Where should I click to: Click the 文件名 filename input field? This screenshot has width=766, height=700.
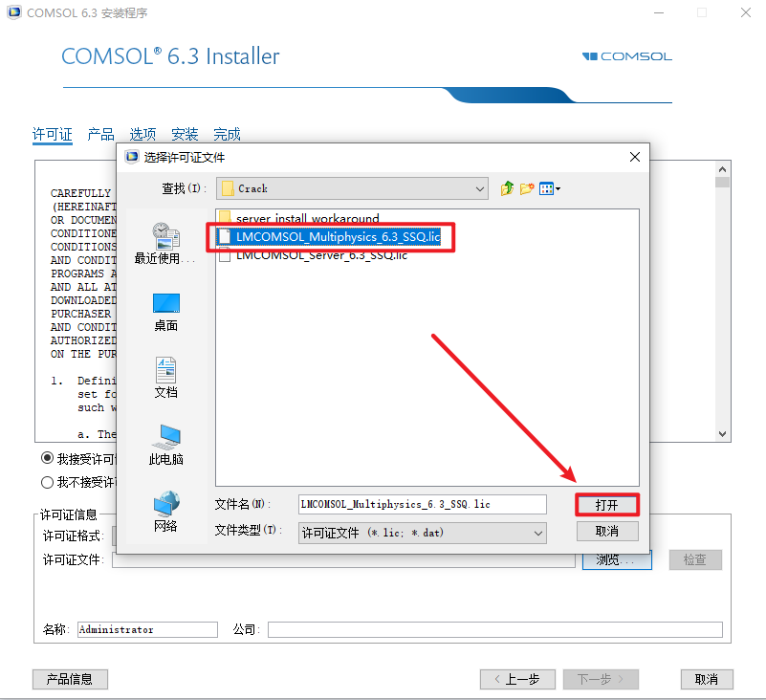[x=422, y=505]
